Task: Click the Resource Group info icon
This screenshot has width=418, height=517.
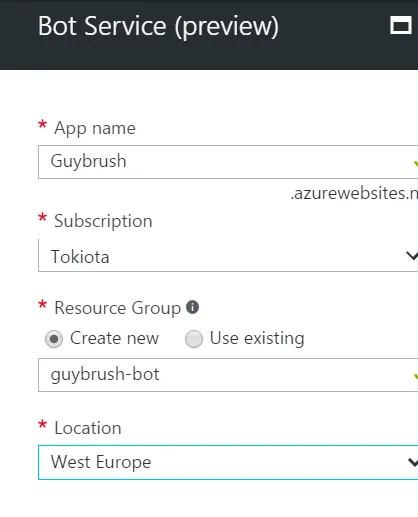Action: (x=192, y=307)
